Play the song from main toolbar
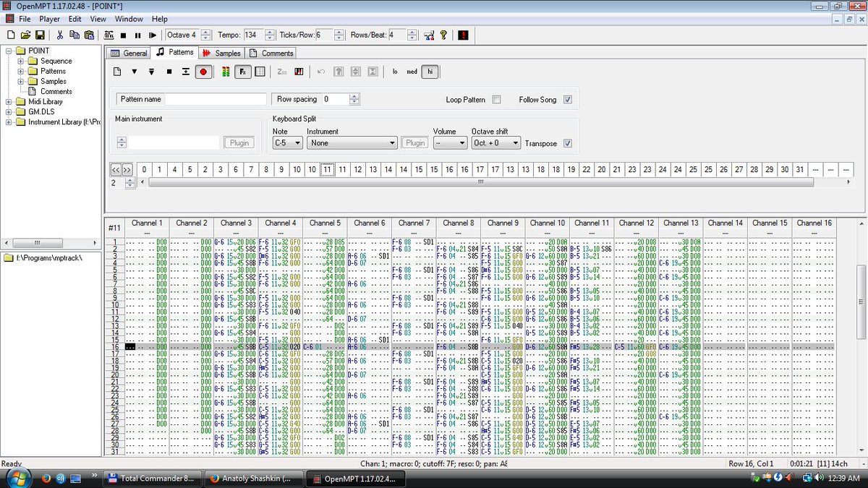The height and width of the screenshot is (488, 868). point(152,35)
